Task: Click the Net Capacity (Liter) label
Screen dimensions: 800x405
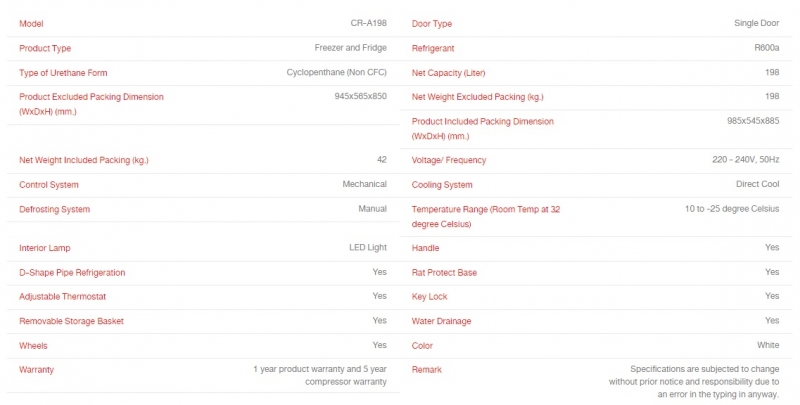Action: click(448, 72)
